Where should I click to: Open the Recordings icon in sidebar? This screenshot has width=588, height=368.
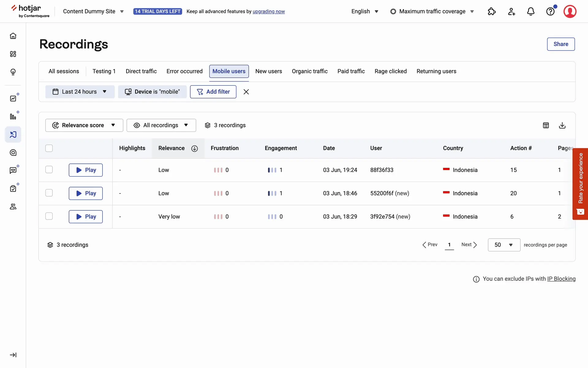13,134
